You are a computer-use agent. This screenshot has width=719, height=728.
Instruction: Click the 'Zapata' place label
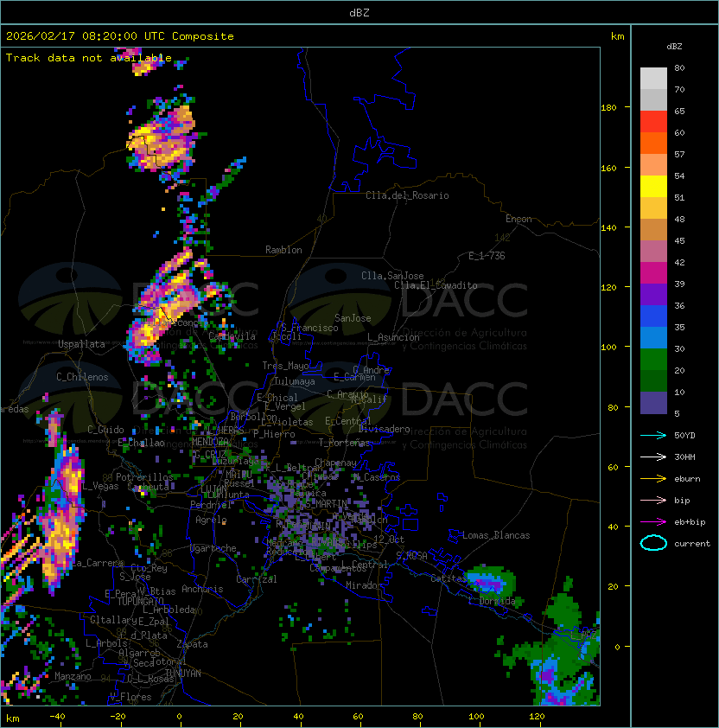[x=192, y=644]
